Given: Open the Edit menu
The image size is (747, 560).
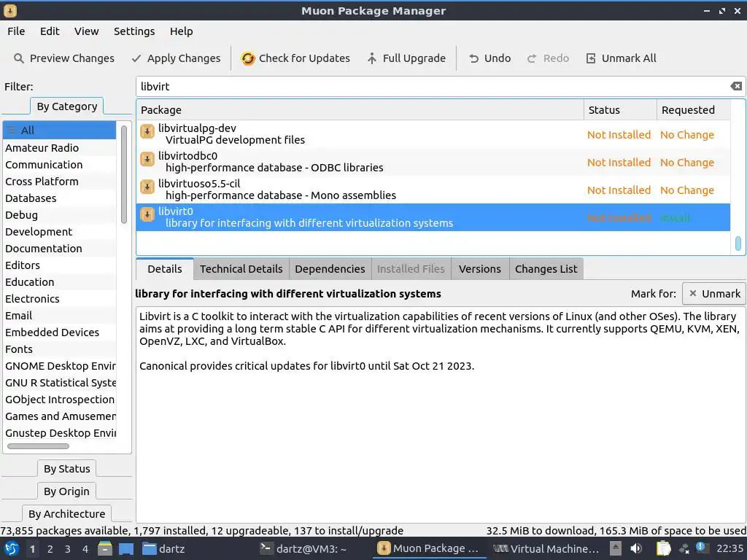Looking at the screenshot, I should click(x=50, y=31).
